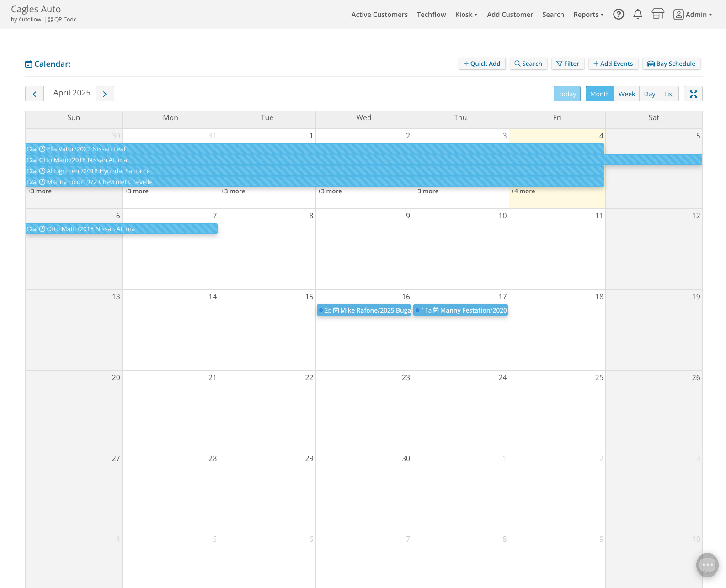Open the chat support bubble
This screenshot has height=588, width=726.
click(x=707, y=565)
